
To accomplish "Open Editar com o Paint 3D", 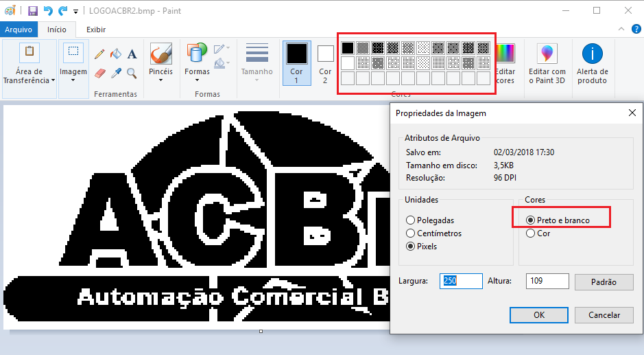I will click(x=547, y=64).
